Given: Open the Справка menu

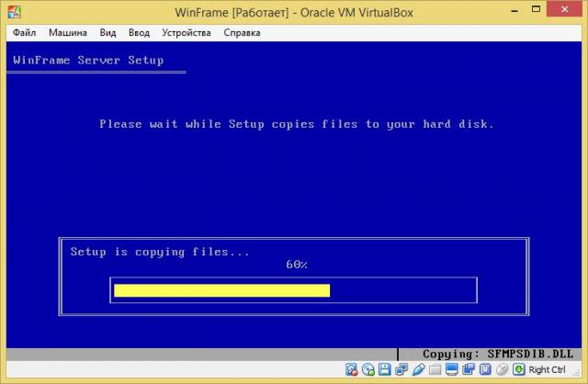Looking at the screenshot, I should pos(242,33).
